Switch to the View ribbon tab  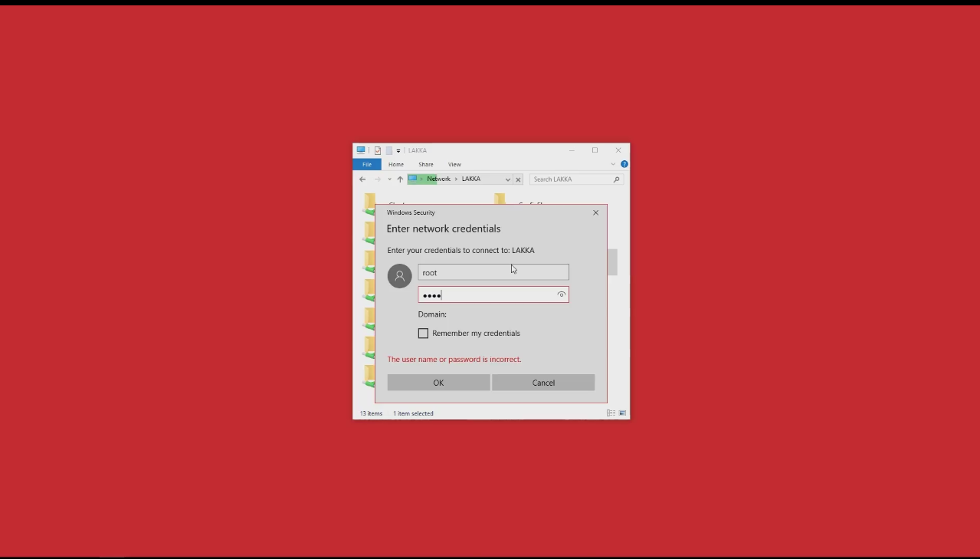[x=454, y=163]
